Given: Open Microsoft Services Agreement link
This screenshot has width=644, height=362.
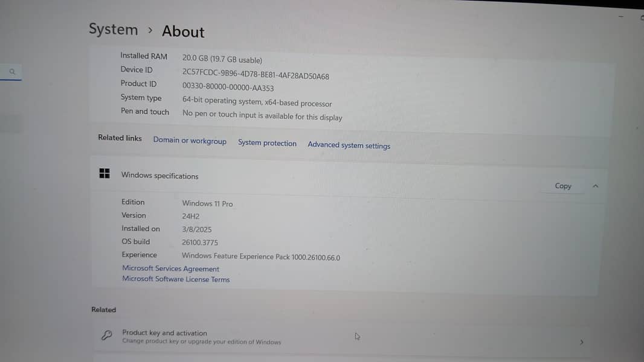Looking at the screenshot, I should (x=170, y=268).
